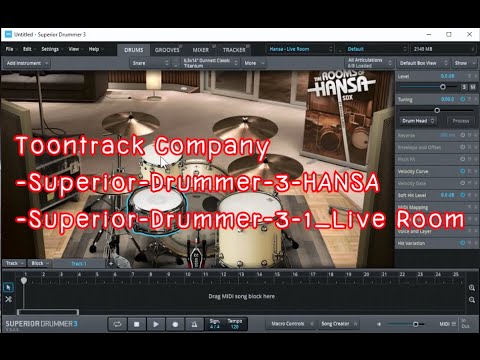
Task: Click the Play transport button
Action: (156, 324)
